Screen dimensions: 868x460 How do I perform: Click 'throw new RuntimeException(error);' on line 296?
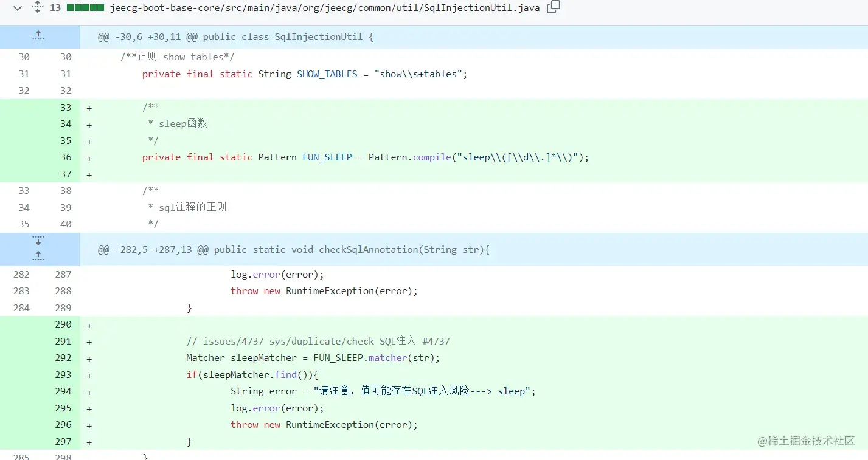coord(324,425)
